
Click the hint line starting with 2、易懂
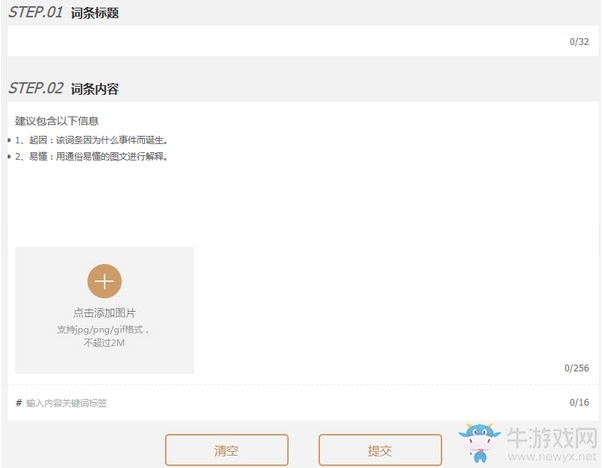[x=91, y=156]
